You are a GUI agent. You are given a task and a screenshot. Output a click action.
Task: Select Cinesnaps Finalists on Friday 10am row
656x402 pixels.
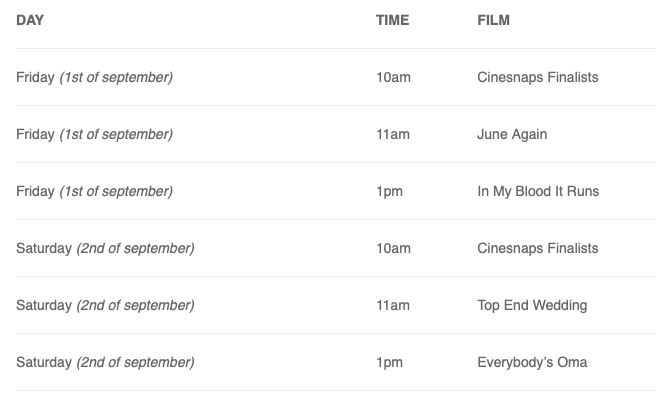point(538,77)
